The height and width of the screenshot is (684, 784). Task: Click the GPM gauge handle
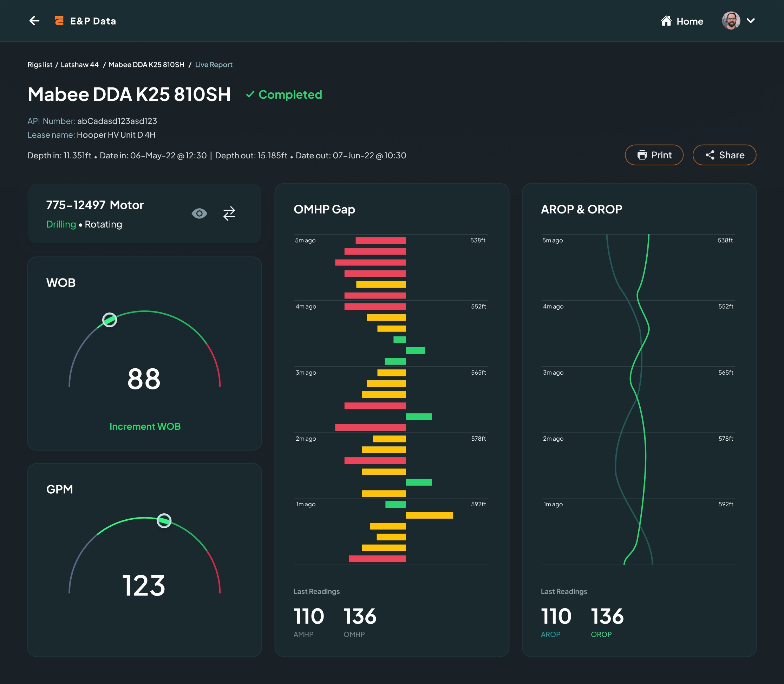pyautogui.click(x=164, y=521)
